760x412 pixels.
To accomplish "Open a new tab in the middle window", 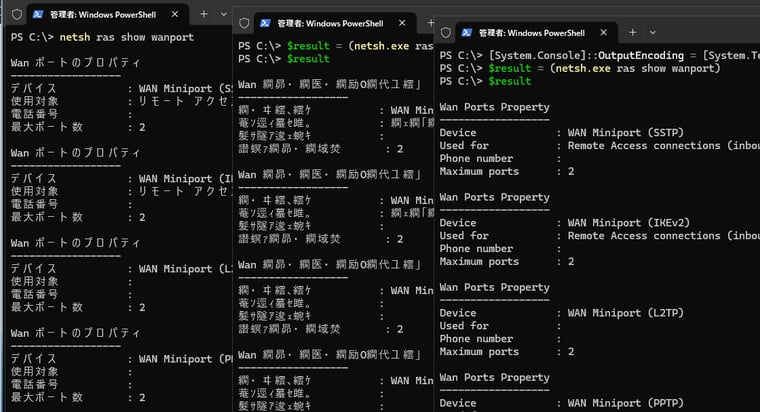I will coord(430,23).
